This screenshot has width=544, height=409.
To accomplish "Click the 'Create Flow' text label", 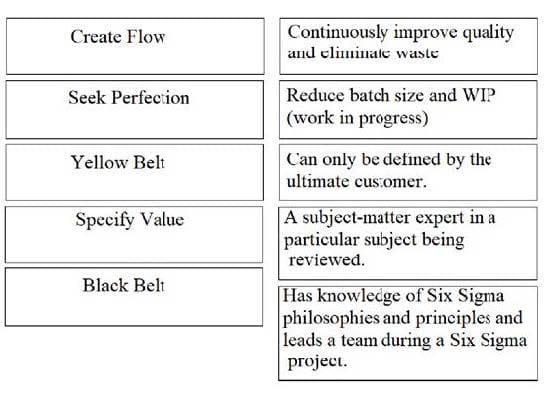I will point(118,37).
